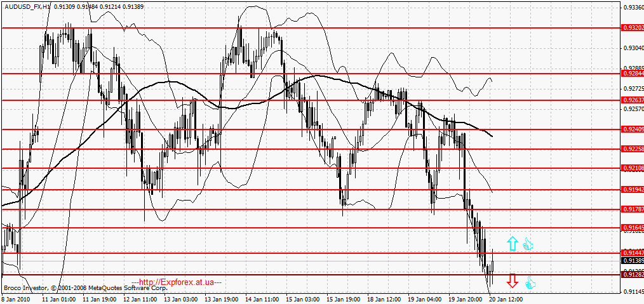Screen dimensions: 644x304
Task: Click the 0.93360 price scale value
Action: point(634,8)
